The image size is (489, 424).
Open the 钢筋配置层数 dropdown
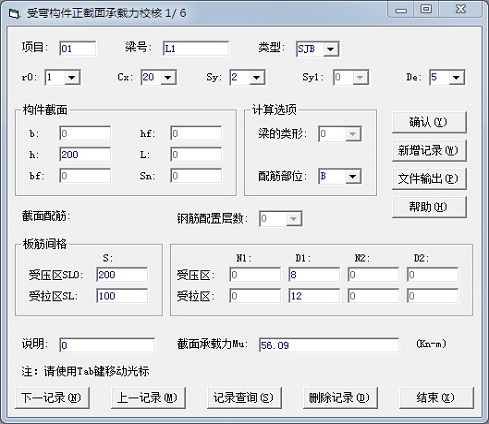pyautogui.click(x=294, y=219)
